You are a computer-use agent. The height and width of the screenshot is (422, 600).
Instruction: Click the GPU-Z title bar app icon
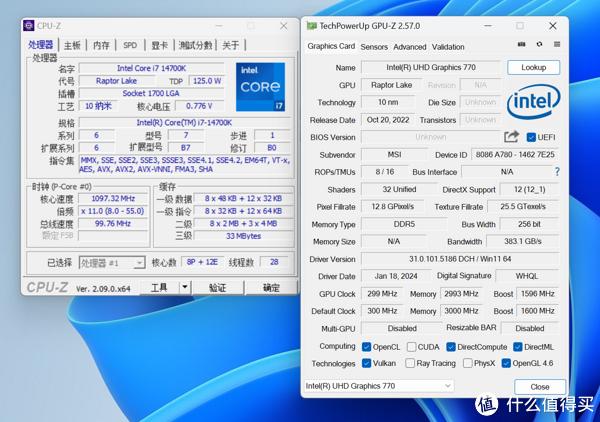311,26
